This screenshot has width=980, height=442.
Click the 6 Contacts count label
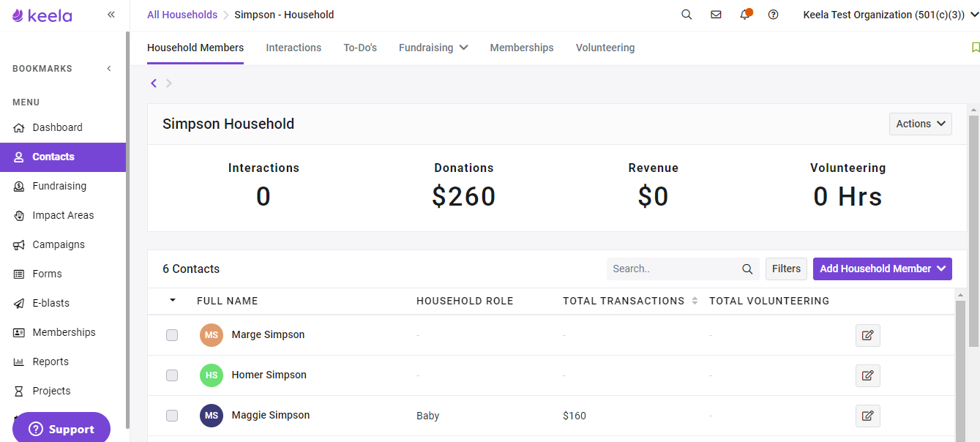[191, 269]
